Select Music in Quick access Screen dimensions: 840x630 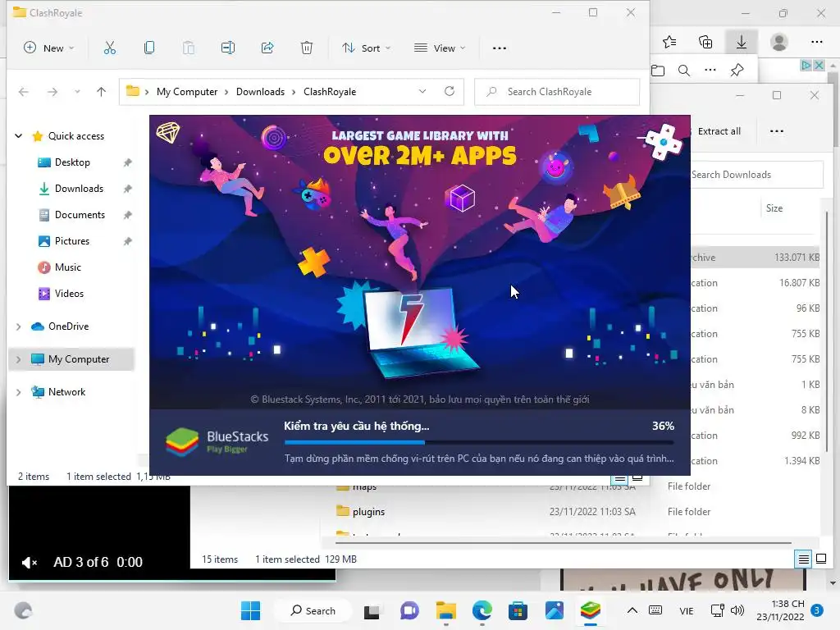pyautogui.click(x=68, y=267)
